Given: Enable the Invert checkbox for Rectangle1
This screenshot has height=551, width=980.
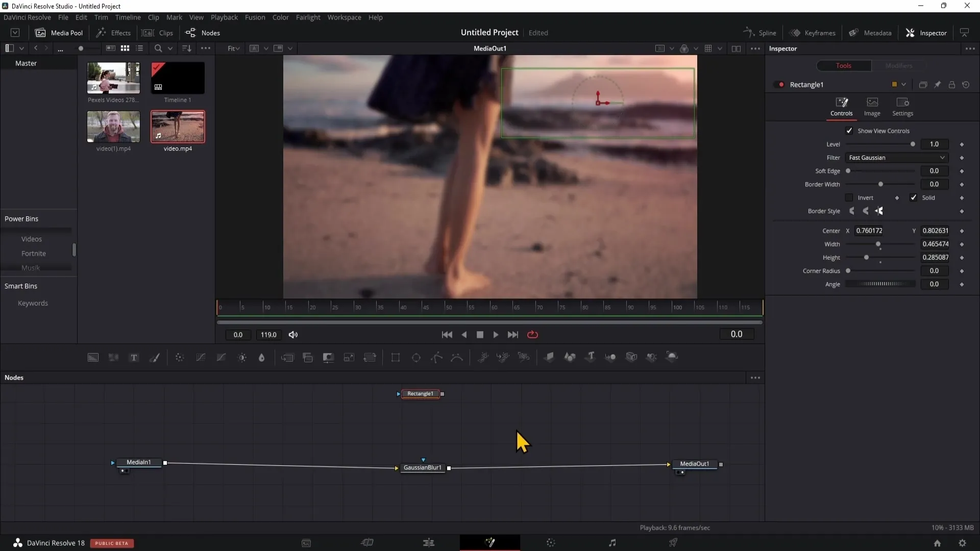Looking at the screenshot, I should [849, 197].
